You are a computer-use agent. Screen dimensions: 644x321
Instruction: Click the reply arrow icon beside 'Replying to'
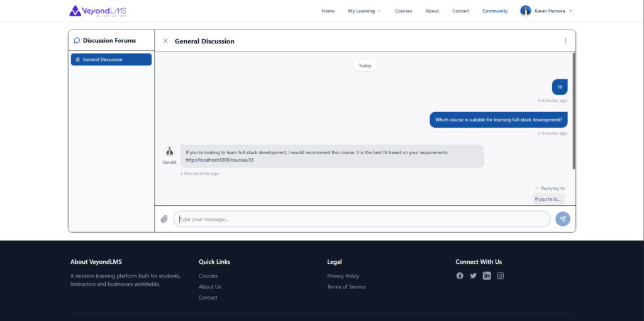537,189
